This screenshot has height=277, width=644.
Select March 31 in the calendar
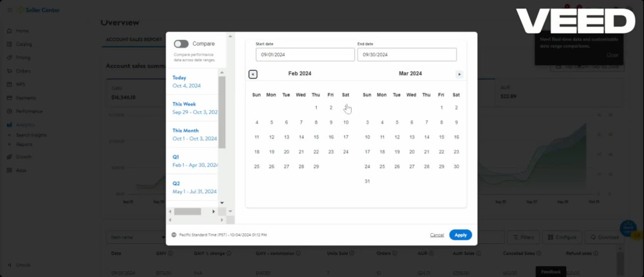point(367,181)
